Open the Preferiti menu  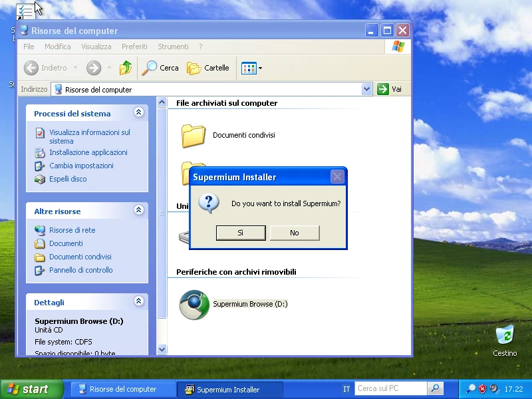click(135, 47)
